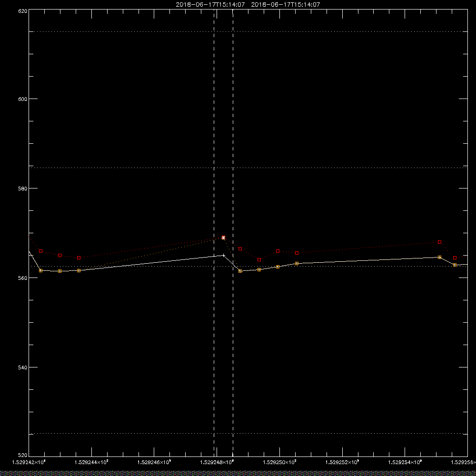This screenshot has width=476, height=476.
Task: Click the 520 y-axis label
Action: point(23,455)
